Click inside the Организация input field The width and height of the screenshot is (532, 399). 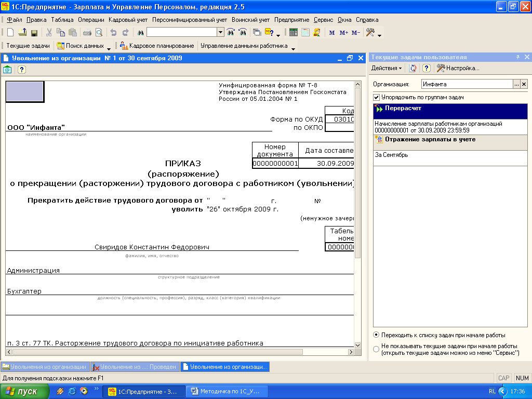(x=467, y=84)
